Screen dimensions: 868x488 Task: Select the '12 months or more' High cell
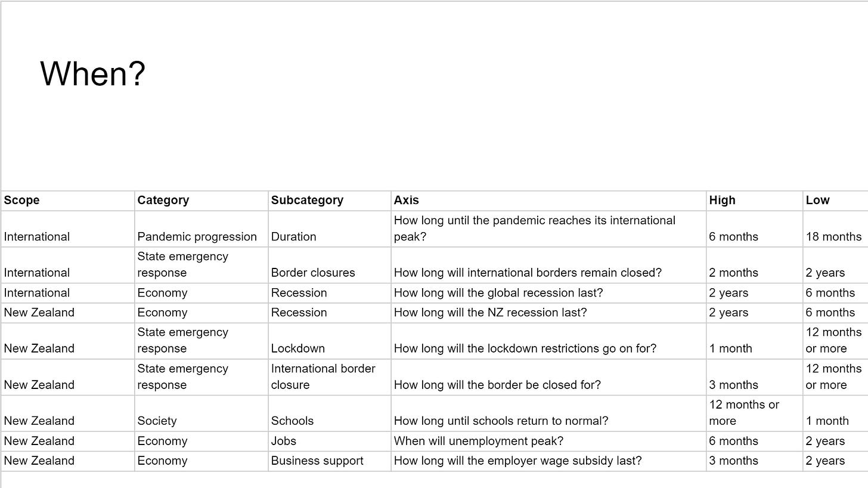[755, 413]
